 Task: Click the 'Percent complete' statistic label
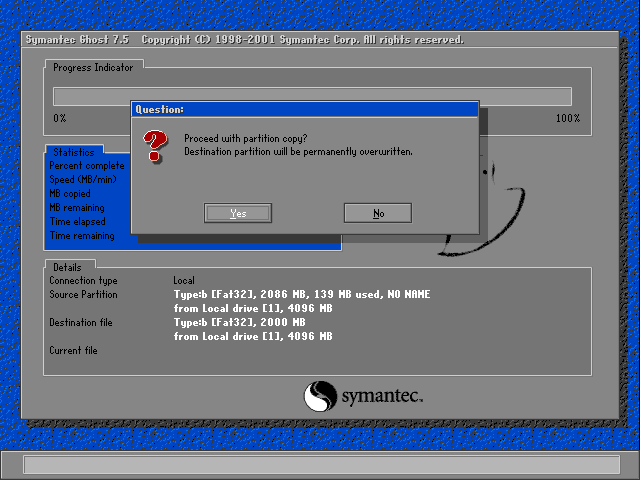[x=87, y=165]
